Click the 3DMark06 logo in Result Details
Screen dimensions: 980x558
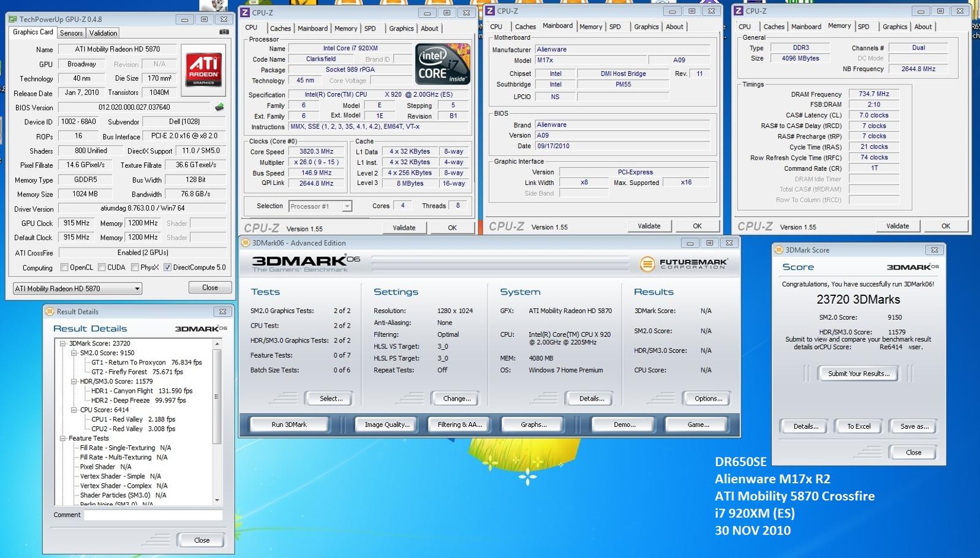tap(201, 329)
